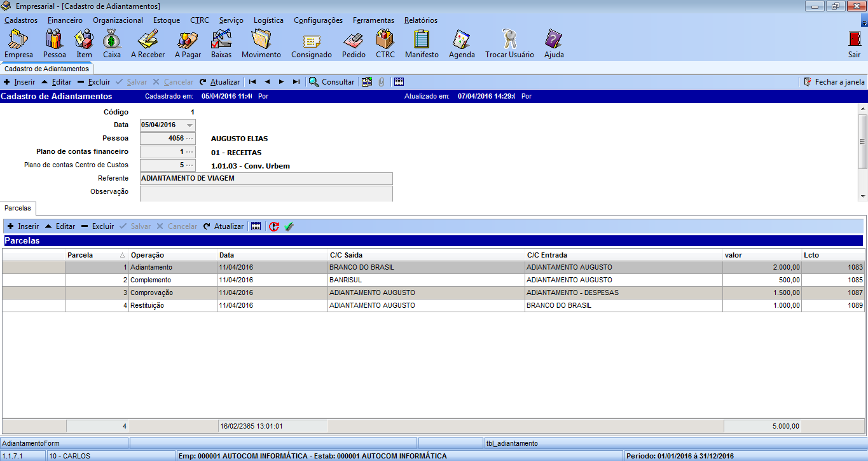
Task: Click the red alert refresh icon in Parcelas
Action: 274,226
